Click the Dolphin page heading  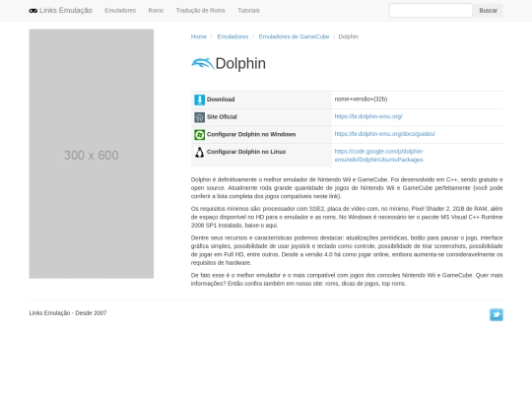[x=240, y=64]
